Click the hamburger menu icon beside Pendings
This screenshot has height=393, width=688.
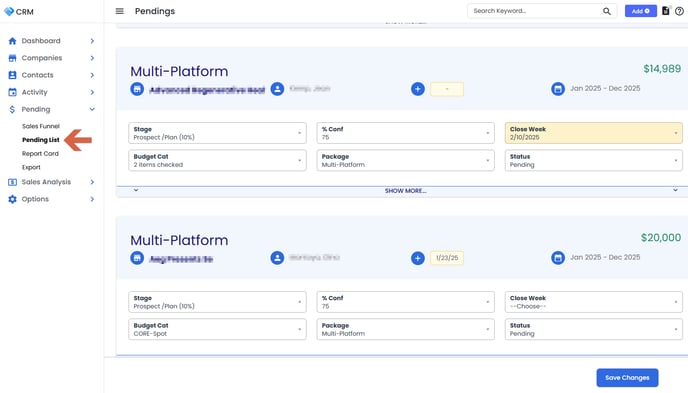pyautogui.click(x=119, y=11)
